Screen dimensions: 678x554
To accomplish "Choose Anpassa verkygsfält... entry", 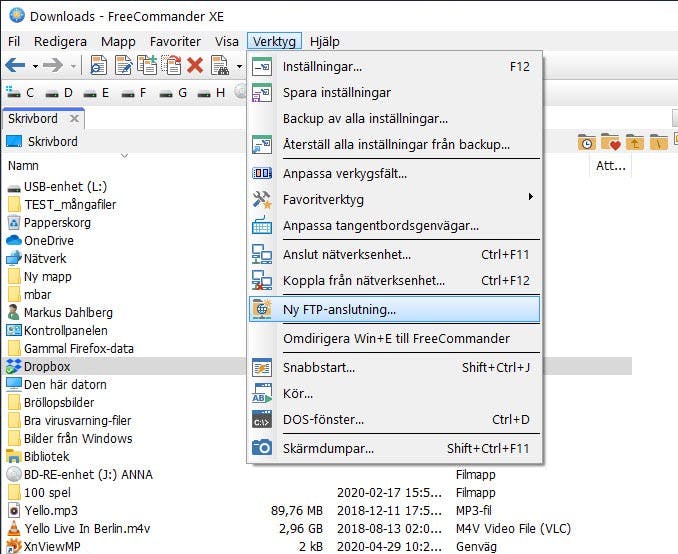I will (394, 174).
